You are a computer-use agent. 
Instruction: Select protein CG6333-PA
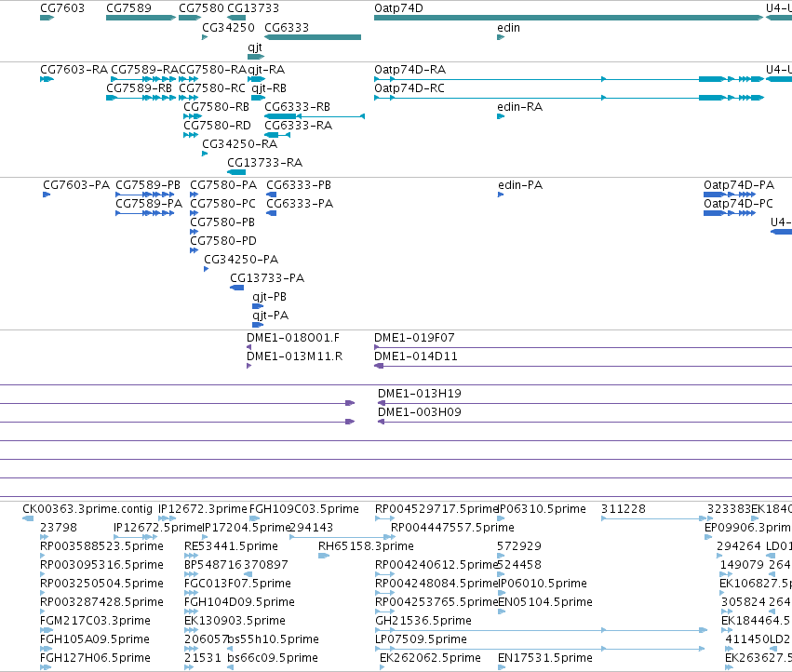[300, 204]
